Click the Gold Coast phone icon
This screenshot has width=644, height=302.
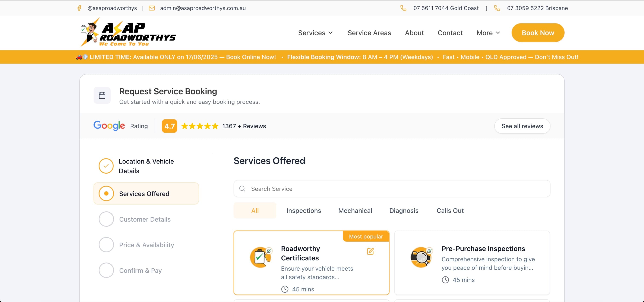403,8
